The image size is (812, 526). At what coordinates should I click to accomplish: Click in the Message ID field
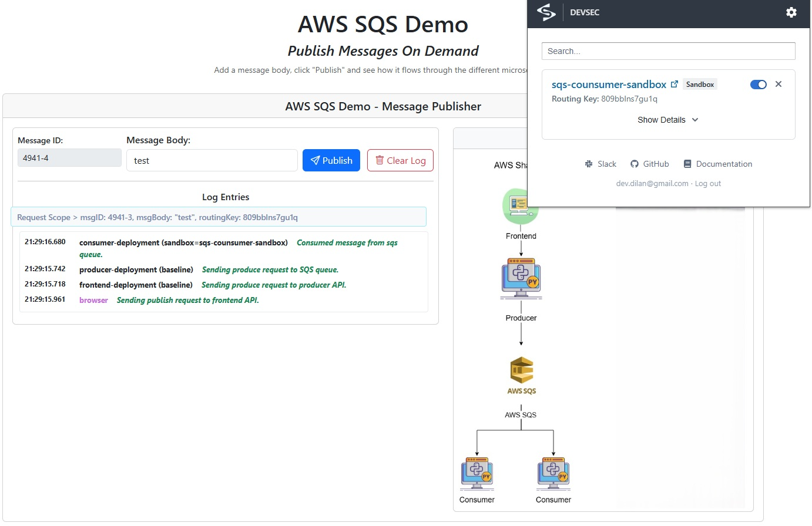pyautogui.click(x=69, y=158)
